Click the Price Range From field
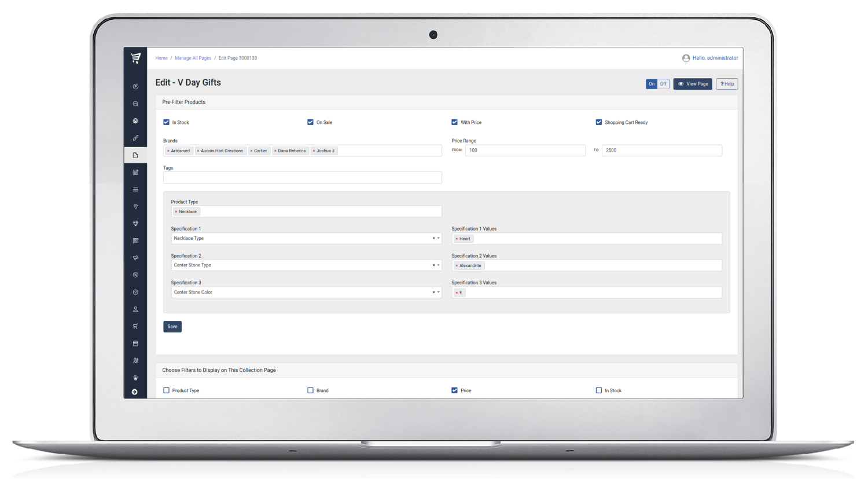Viewport: 868px width, 479px height. coord(525,151)
